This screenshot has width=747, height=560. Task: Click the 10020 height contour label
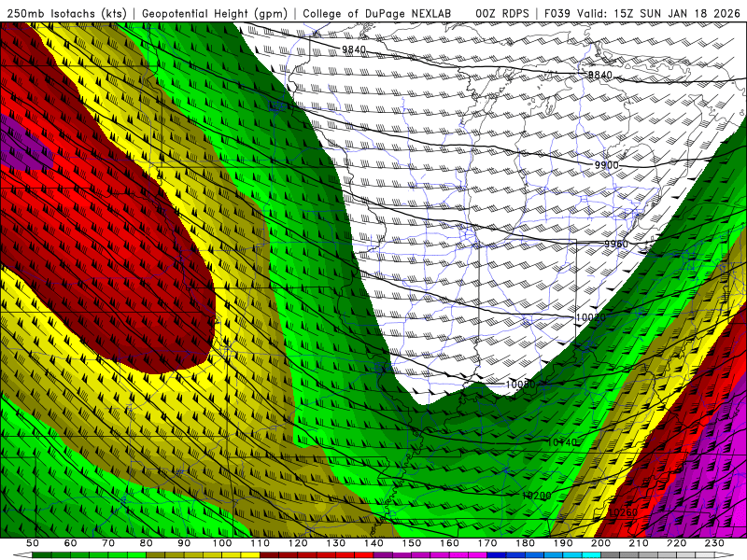pyautogui.click(x=591, y=317)
